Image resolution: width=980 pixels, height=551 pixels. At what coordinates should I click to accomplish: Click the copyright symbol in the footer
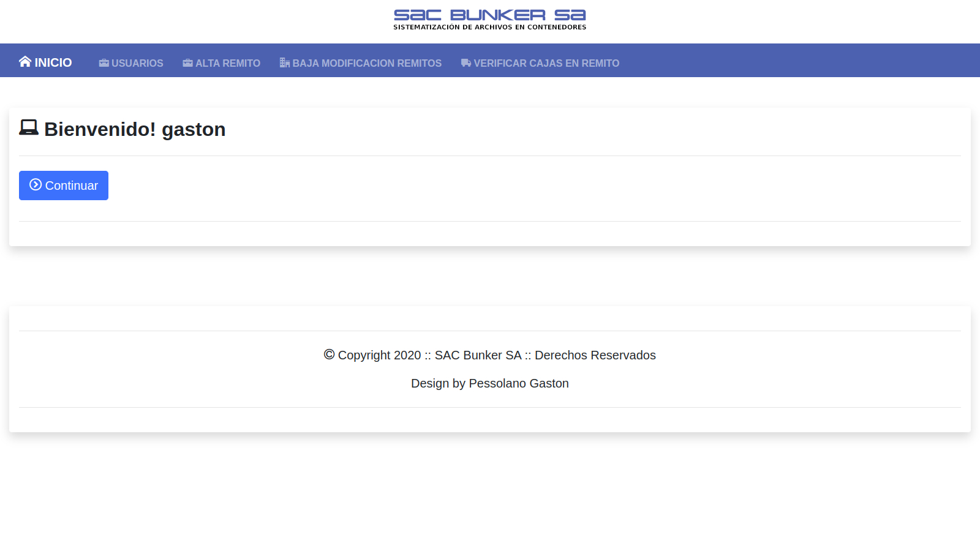pyautogui.click(x=329, y=354)
